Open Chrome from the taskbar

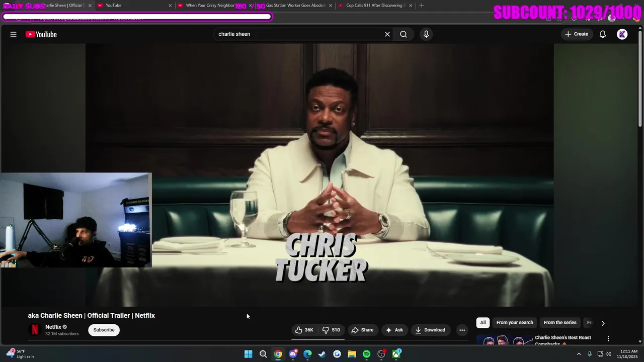point(278,354)
